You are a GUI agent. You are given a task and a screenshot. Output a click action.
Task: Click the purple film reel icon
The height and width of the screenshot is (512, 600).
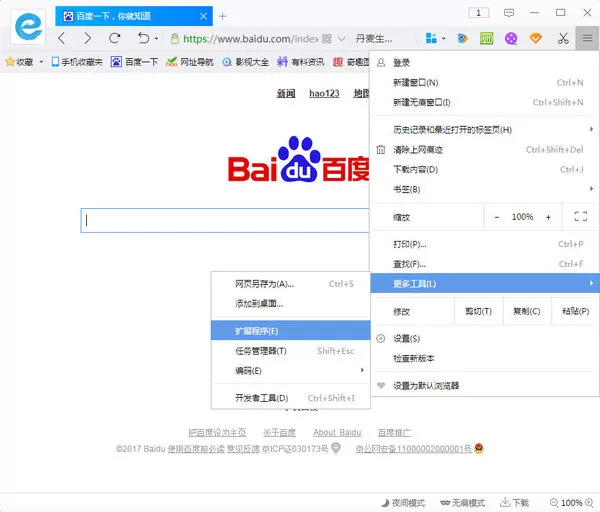[x=511, y=38]
